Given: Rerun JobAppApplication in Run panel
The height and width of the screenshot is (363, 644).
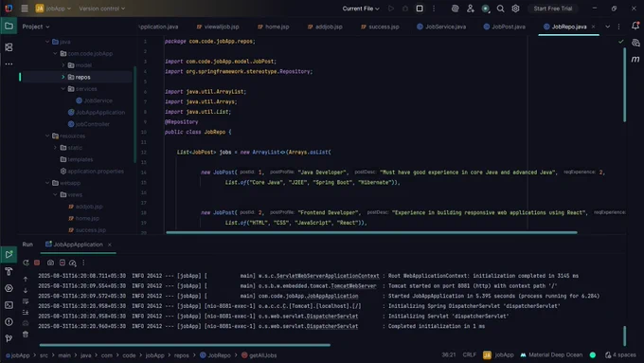Looking at the screenshot, I should 26,263.
